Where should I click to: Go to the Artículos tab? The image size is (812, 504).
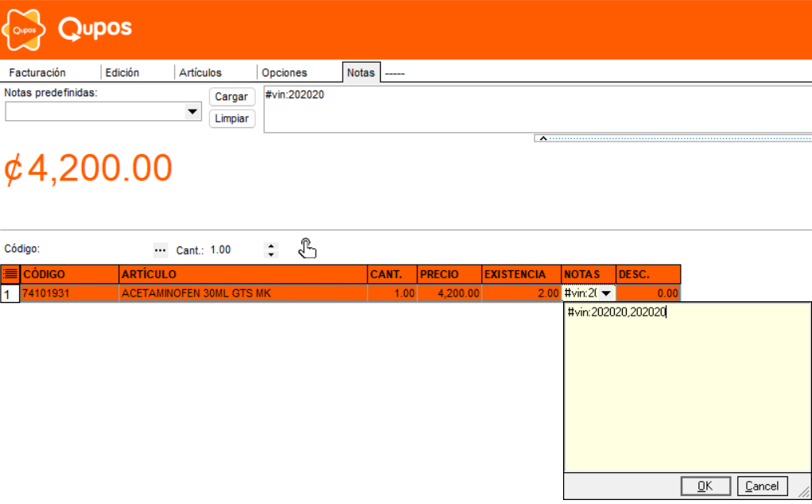tap(200, 72)
